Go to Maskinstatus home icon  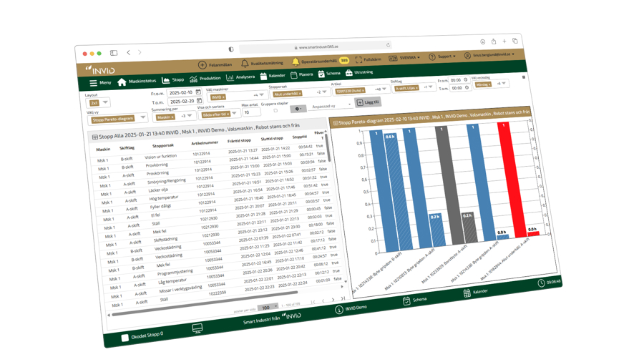click(122, 82)
